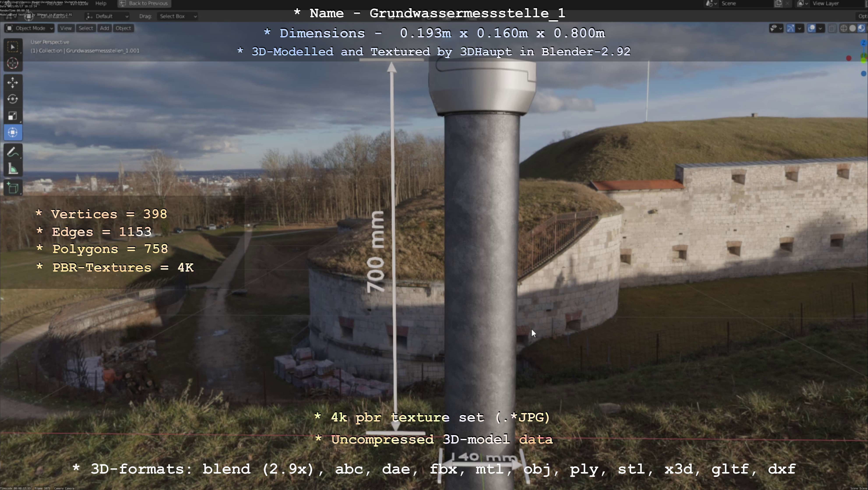This screenshot has width=868, height=490.
Task: Open the overlays options dropdown arrow
Action: (820, 28)
